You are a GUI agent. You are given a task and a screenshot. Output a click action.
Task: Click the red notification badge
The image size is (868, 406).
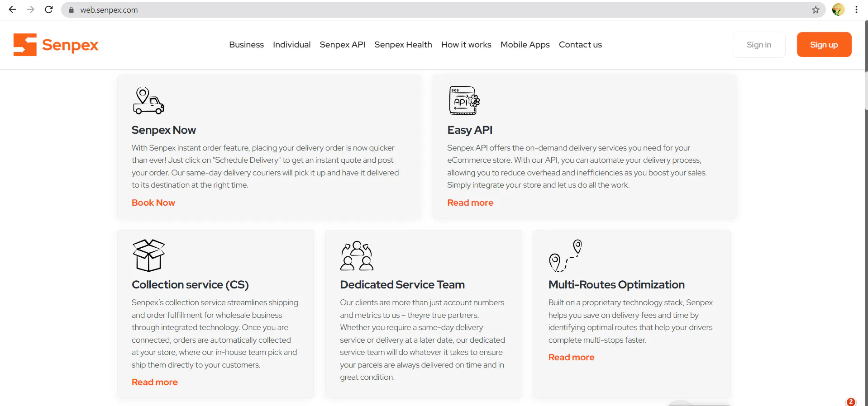[x=851, y=402]
